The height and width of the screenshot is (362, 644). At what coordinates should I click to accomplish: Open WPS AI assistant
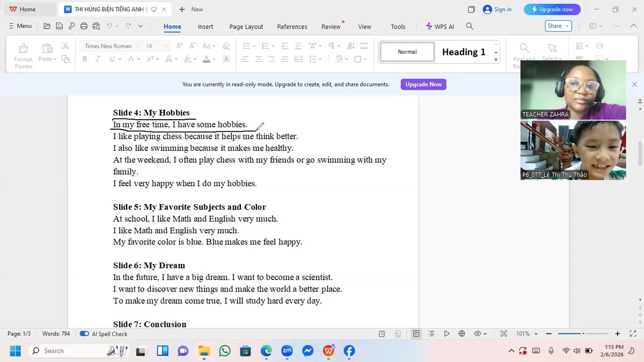(440, 27)
